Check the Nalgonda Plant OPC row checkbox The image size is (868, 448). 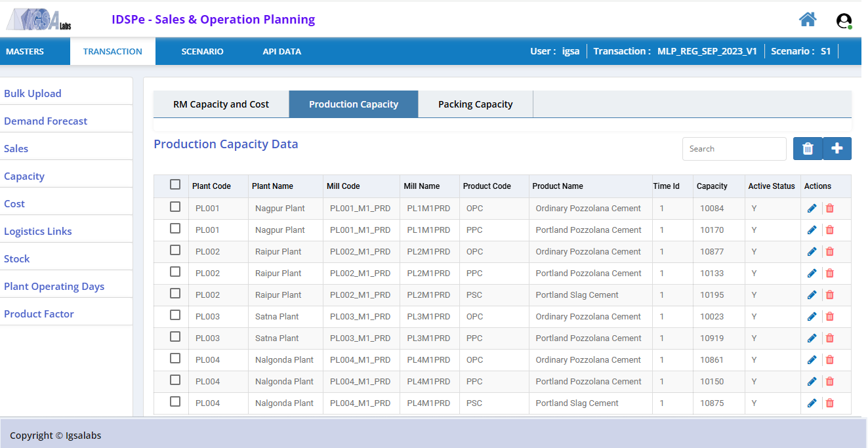click(175, 358)
